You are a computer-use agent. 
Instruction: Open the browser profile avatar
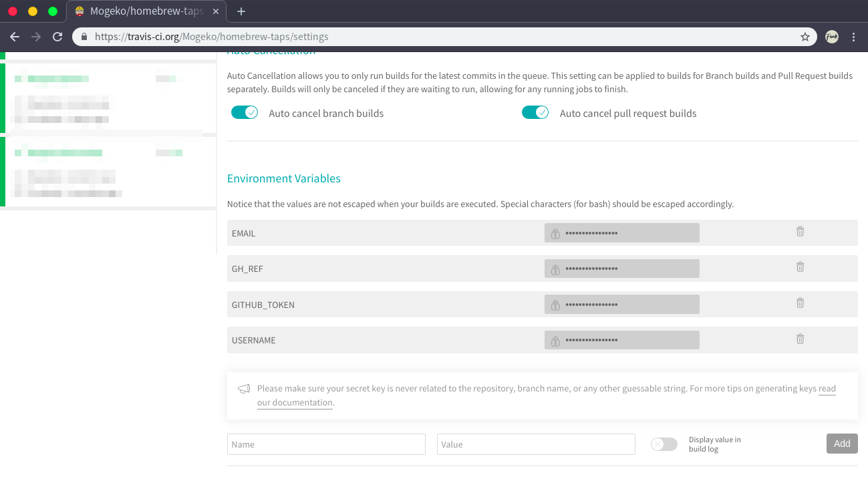(832, 37)
